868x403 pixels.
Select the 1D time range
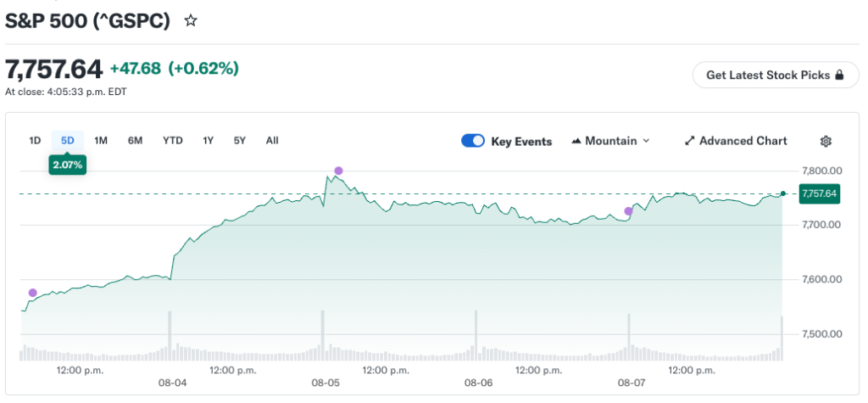pos(35,141)
